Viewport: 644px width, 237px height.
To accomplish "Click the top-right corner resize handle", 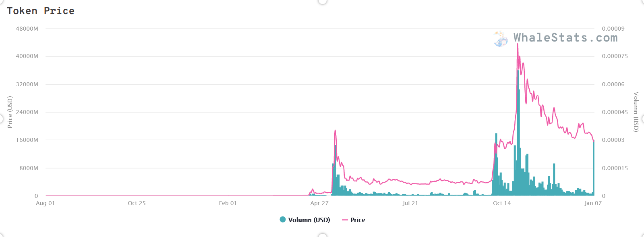I will (642, 1).
